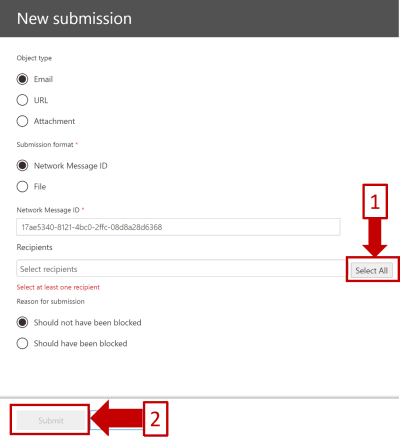Select File as the submission format
Viewport: 400px width, 446px height.
click(x=22, y=187)
